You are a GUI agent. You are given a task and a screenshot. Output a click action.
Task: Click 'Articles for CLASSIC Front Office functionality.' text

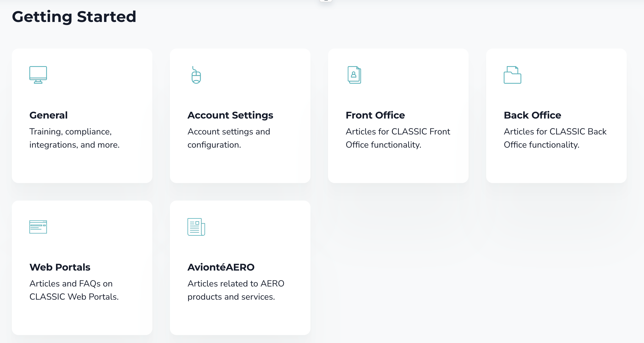click(x=398, y=138)
